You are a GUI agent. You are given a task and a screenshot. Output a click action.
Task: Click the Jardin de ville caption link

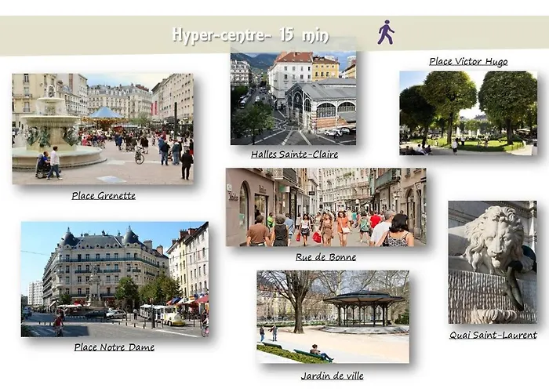click(332, 376)
